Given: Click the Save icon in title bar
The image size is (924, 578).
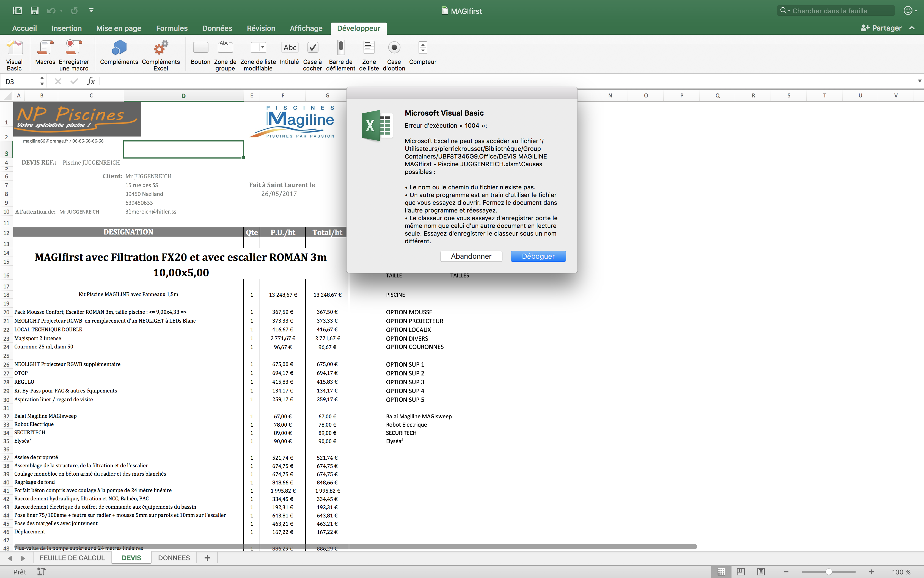Looking at the screenshot, I should pyautogui.click(x=35, y=11).
